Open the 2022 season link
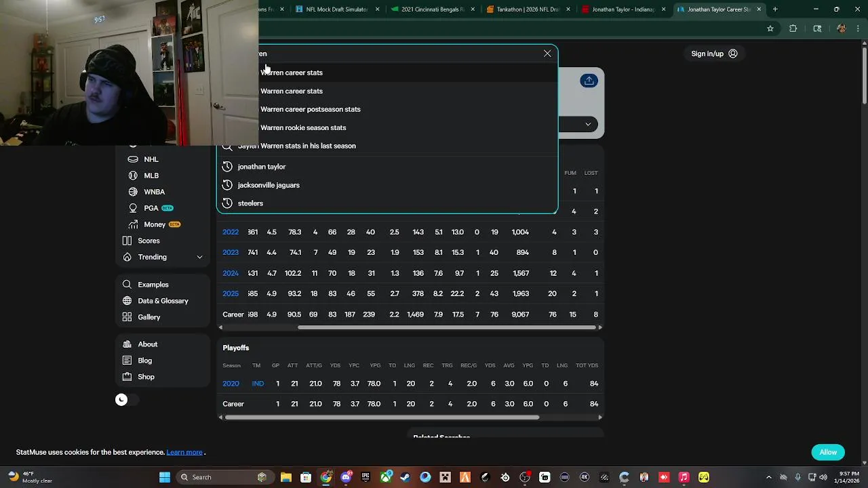 point(231,232)
